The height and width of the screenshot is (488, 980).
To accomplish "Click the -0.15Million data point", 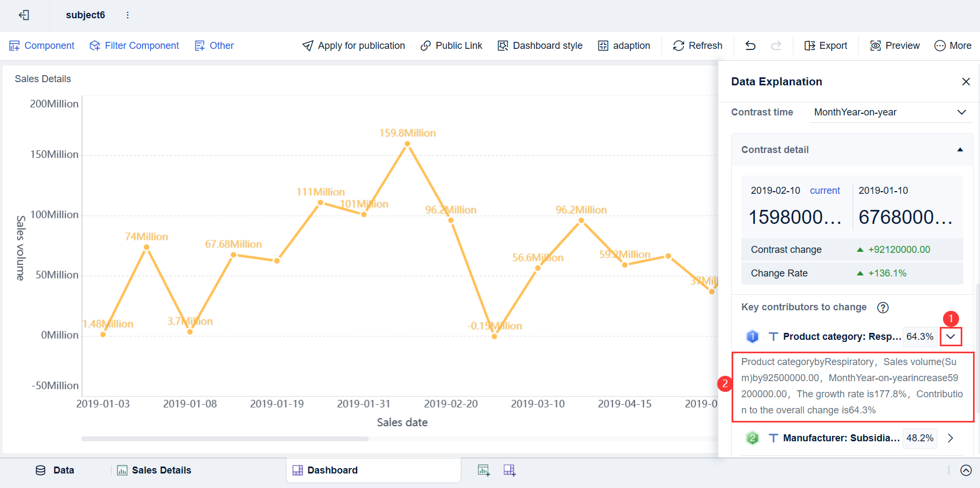I will click(494, 337).
